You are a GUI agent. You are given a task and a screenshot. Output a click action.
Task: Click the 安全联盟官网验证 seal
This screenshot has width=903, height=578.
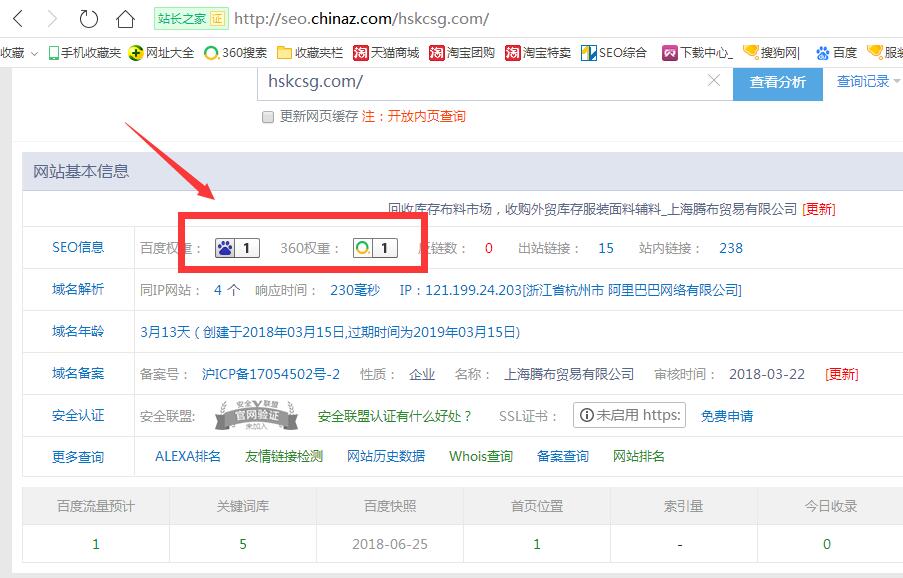tap(255, 415)
